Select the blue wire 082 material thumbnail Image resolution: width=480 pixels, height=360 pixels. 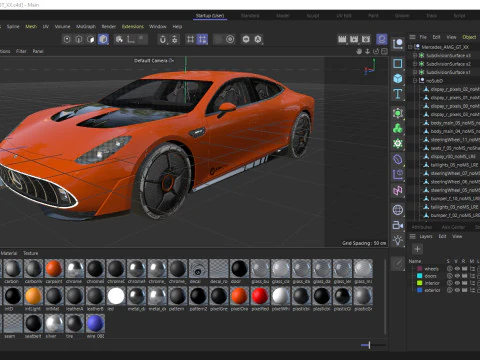click(95, 323)
